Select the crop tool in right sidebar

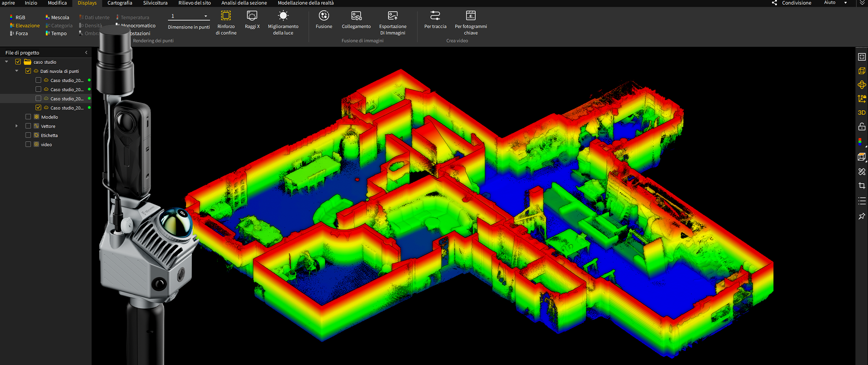point(862,186)
